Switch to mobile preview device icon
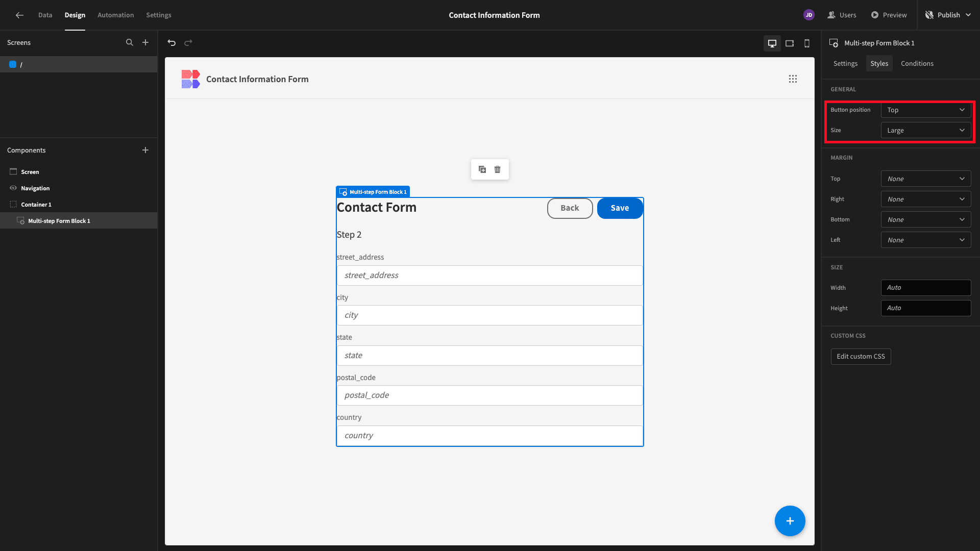The image size is (980, 551). click(807, 43)
